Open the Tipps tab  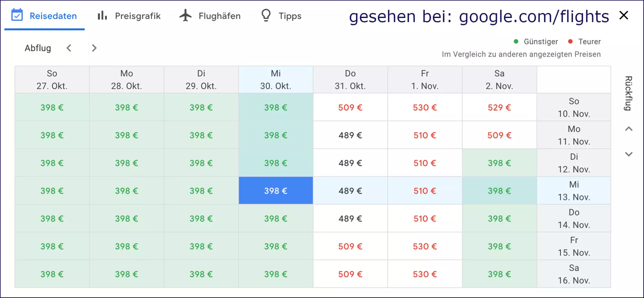(281, 16)
